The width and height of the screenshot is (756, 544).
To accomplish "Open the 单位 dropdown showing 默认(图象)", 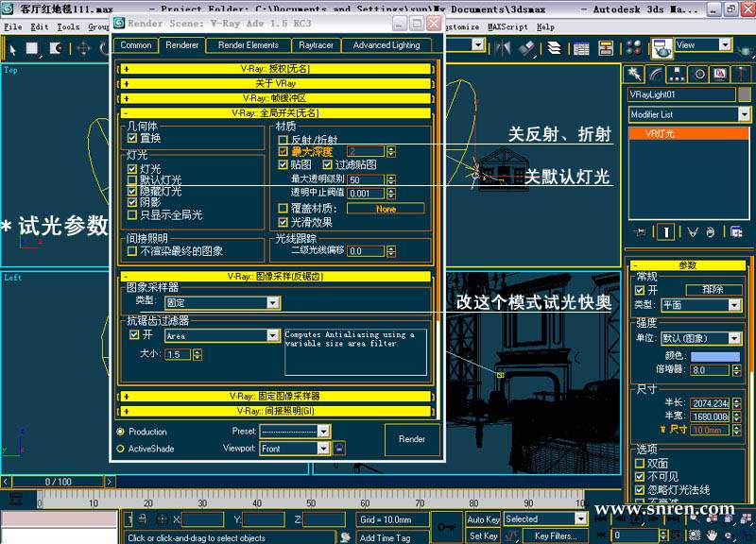I will pos(700,338).
